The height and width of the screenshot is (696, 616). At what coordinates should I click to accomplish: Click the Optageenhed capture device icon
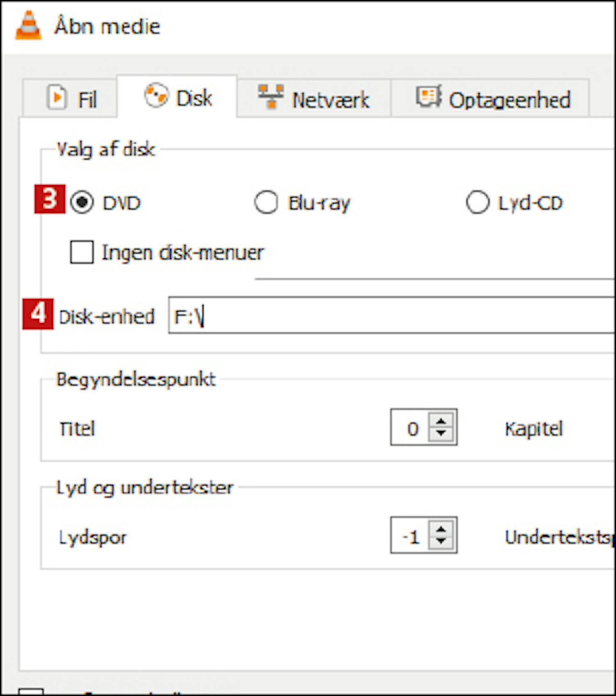(429, 96)
